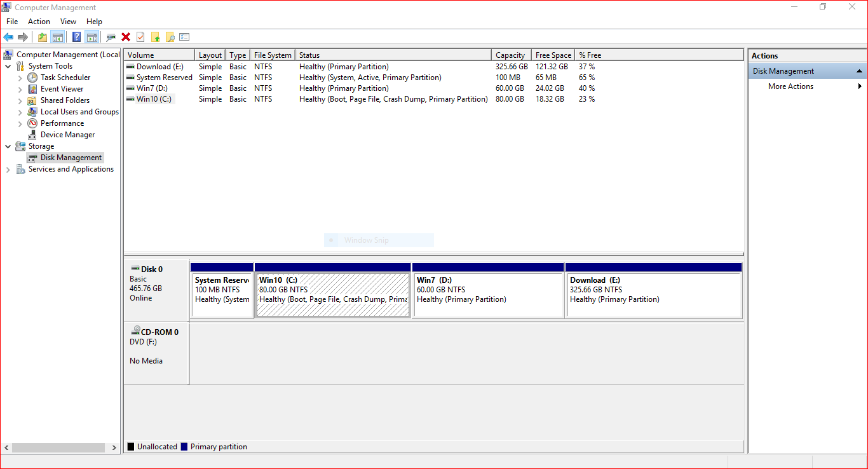Select Device Manager tree item
Screen dimensions: 868x469
click(67, 135)
